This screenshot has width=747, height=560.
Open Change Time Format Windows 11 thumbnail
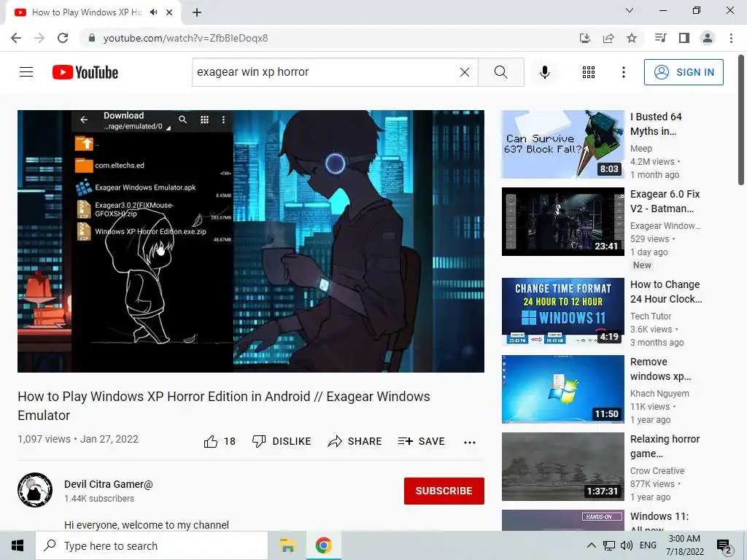562,311
